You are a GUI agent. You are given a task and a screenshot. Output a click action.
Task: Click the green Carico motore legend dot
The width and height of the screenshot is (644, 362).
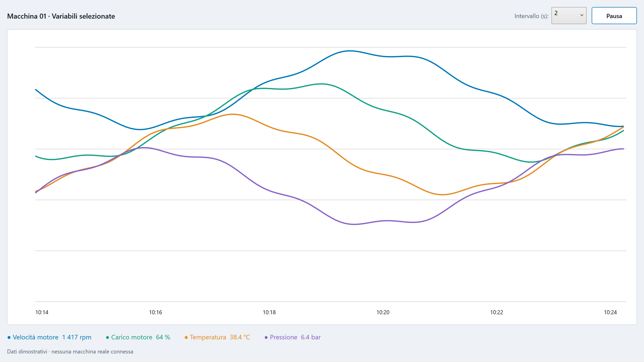click(x=107, y=338)
